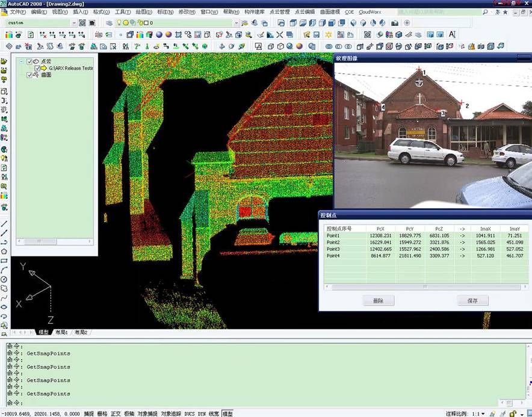The height and width of the screenshot is (417, 532).
Task: Click the AutoCAD application icon in menu bar
Action: (x=4, y=12)
